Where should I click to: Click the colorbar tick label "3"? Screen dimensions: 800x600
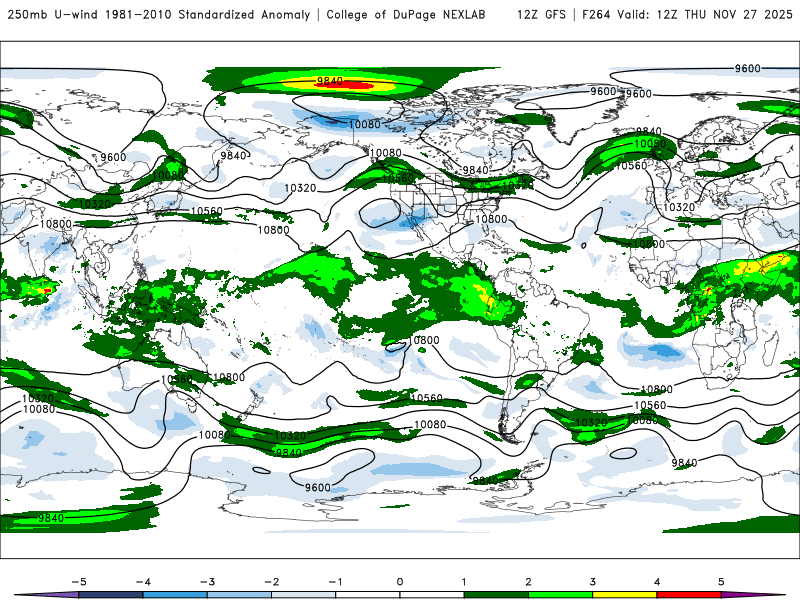tap(592, 582)
